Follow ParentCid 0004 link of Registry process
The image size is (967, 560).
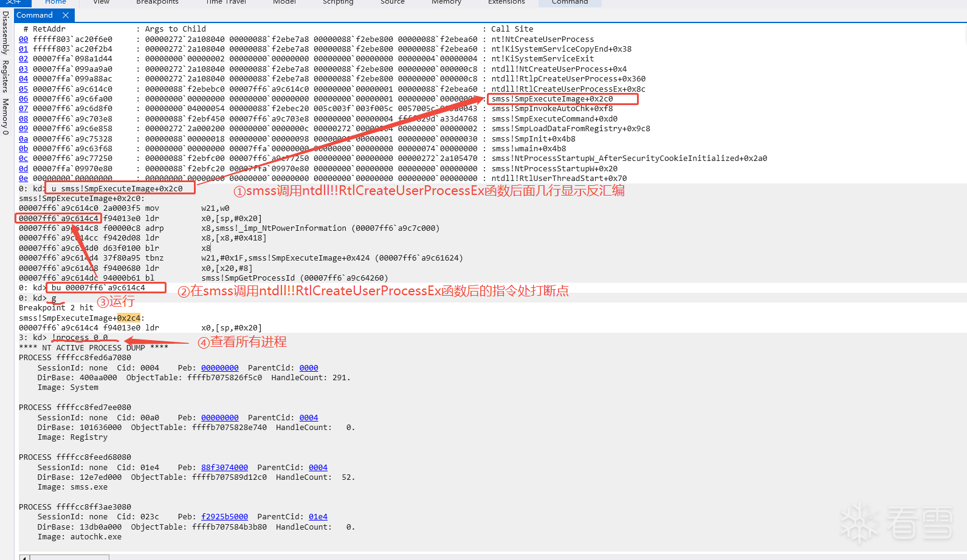(x=309, y=418)
